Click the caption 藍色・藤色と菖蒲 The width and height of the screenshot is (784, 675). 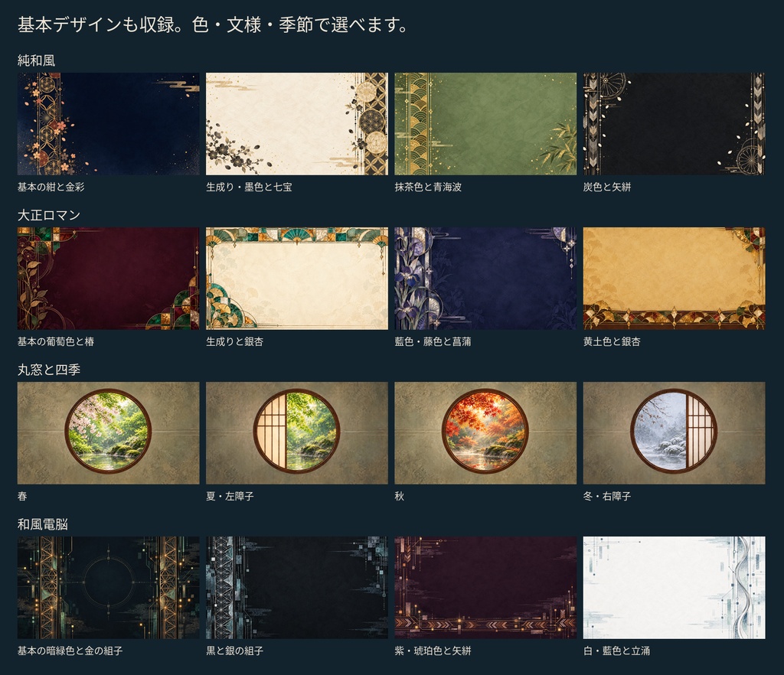coord(433,342)
